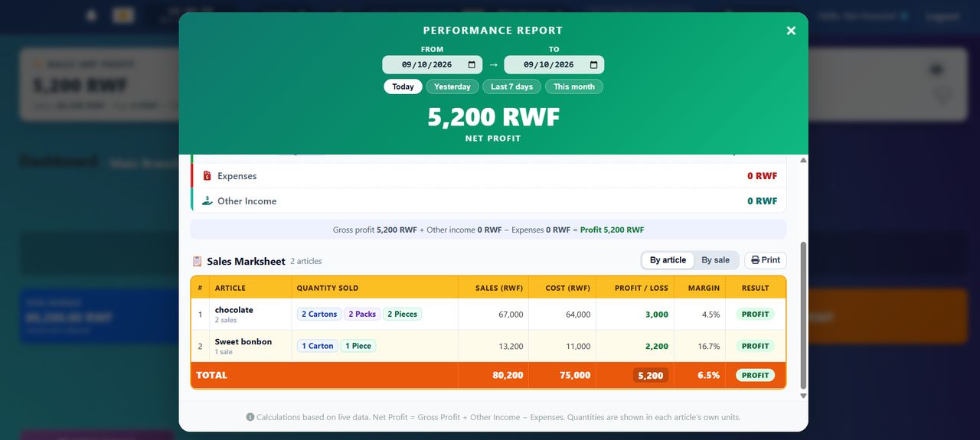Click the report scrollbar down arrow
Screen dimensions: 980x440
803,396
